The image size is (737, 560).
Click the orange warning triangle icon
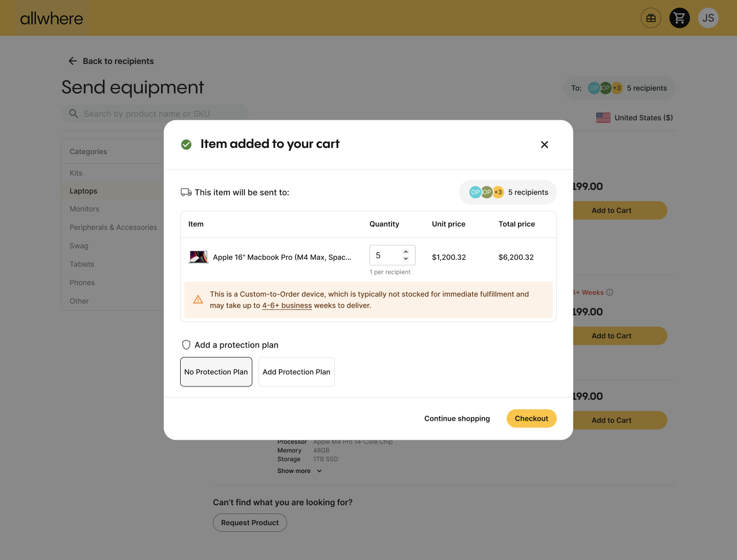pos(198,299)
